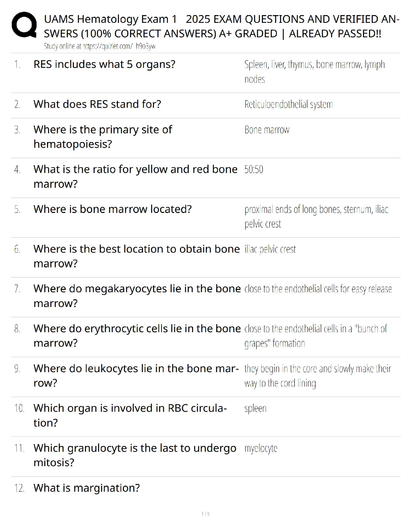Click the number label for question 4
The height and width of the screenshot is (532, 411).
(x=17, y=170)
